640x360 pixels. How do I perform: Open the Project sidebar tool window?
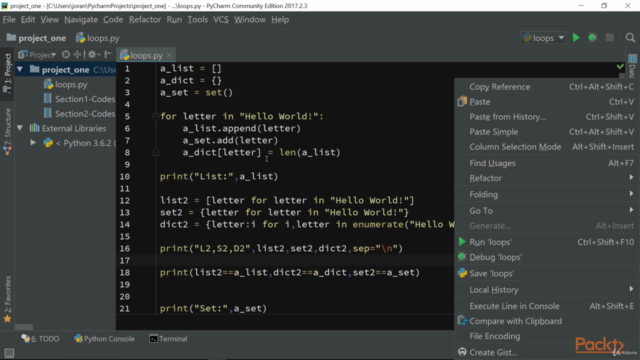click(x=7, y=73)
